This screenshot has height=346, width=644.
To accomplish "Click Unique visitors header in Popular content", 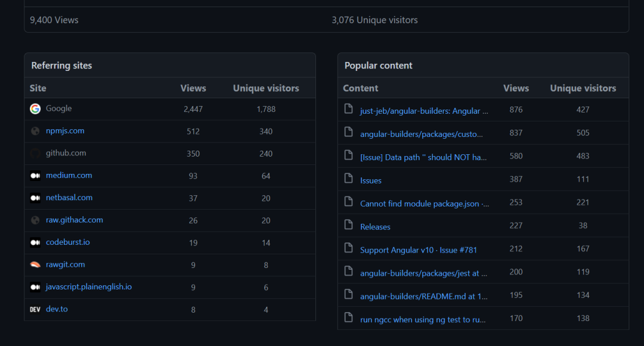I will click(583, 88).
